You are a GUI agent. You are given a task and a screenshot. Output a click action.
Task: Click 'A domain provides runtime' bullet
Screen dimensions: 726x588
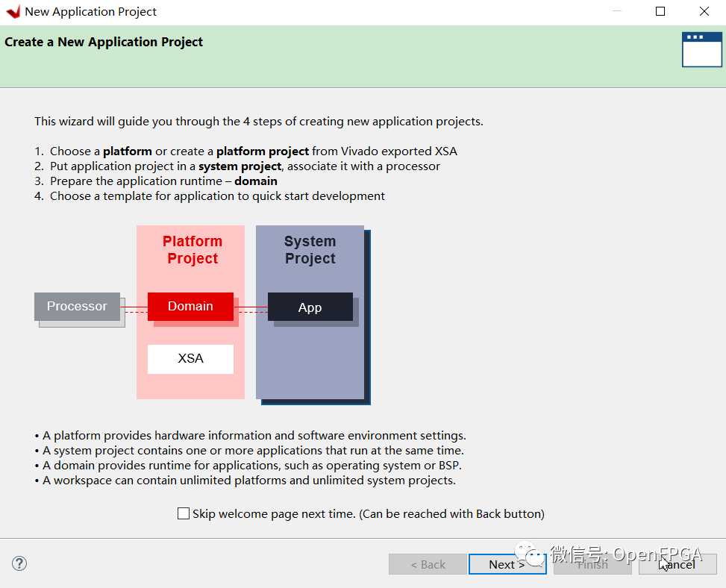pos(248,466)
